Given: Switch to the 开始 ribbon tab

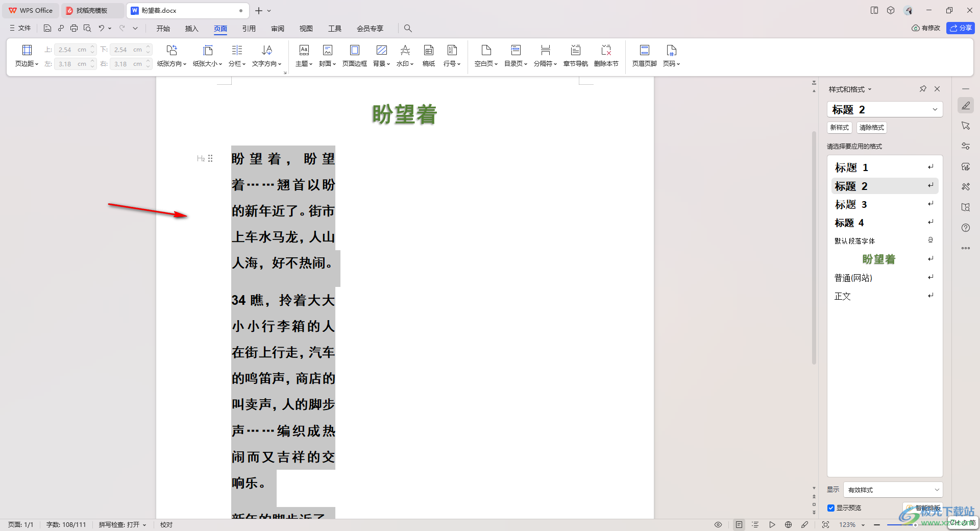Looking at the screenshot, I should 163,29.
